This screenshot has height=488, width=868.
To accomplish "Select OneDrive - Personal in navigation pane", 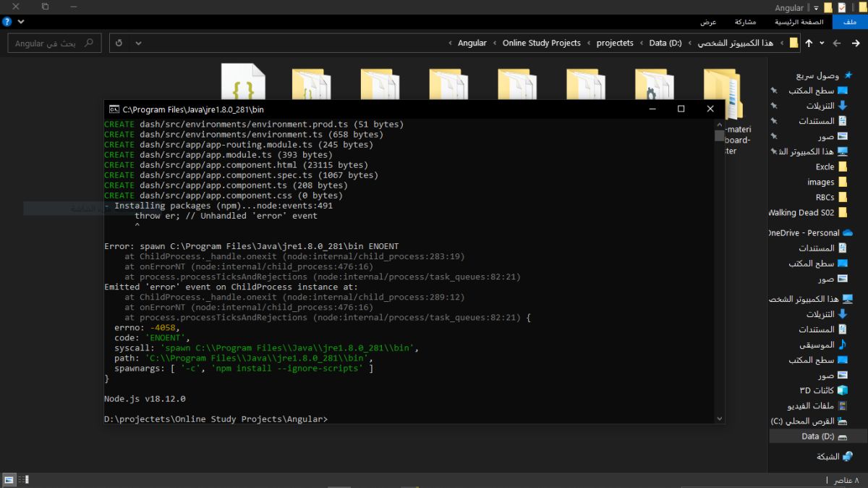I will (810, 232).
